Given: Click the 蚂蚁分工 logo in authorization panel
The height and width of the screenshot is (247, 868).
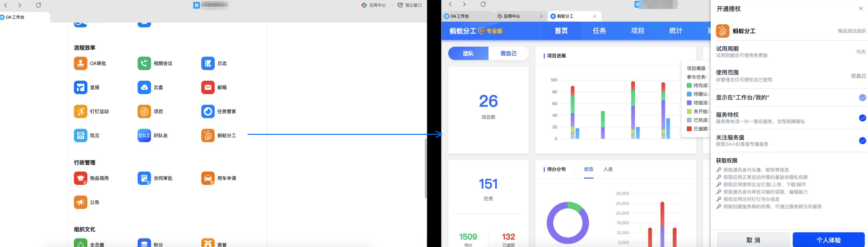Looking at the screenshot, I should pyautogui.click(x=723, y=31).
